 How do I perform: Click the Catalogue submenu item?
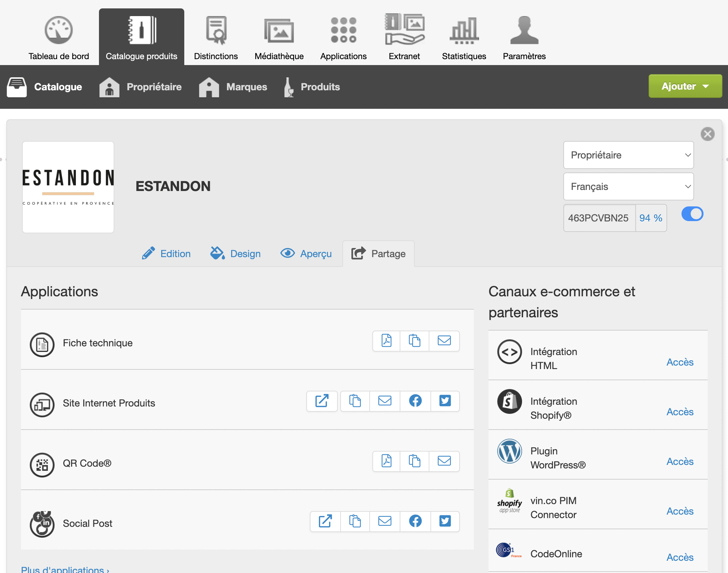[44, 87]
